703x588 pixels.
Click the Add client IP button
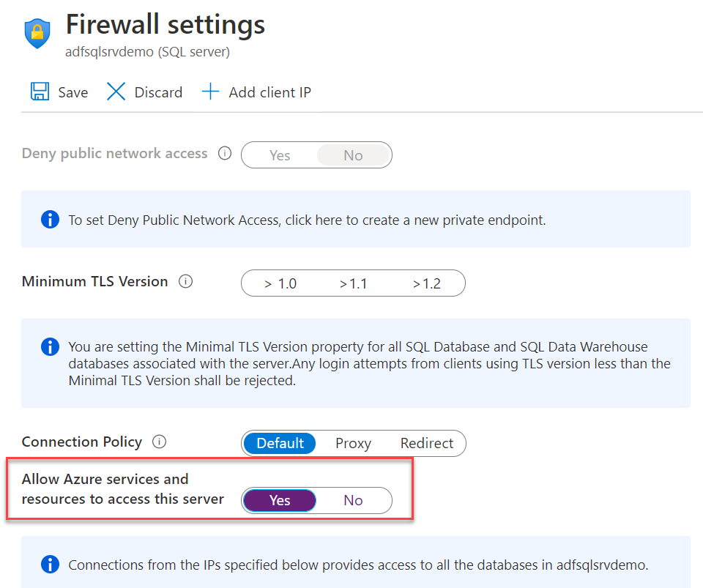tap(256, 92)
